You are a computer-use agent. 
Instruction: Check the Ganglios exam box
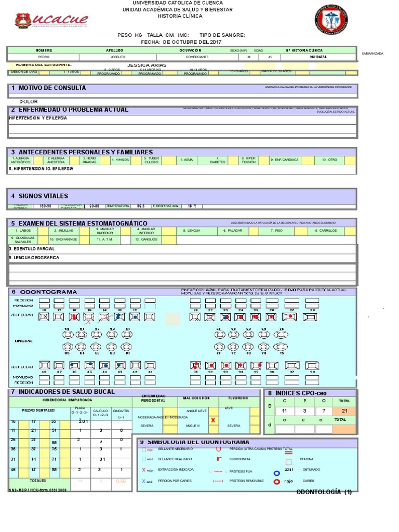(169, 240)
